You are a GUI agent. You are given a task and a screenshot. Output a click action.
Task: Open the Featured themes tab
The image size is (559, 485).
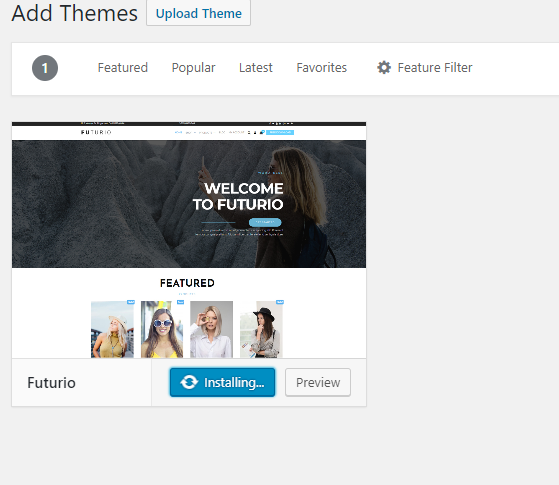[x=123, y=67]
